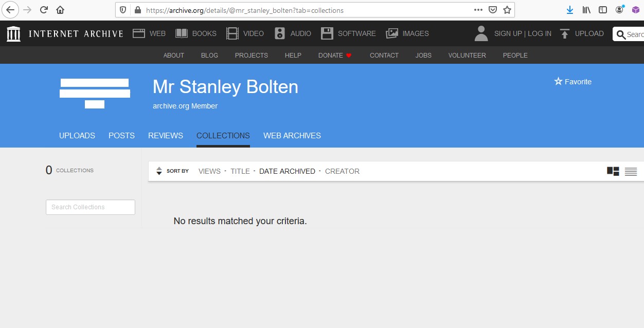Click the Mr Stanley Bolten heading

225,87
